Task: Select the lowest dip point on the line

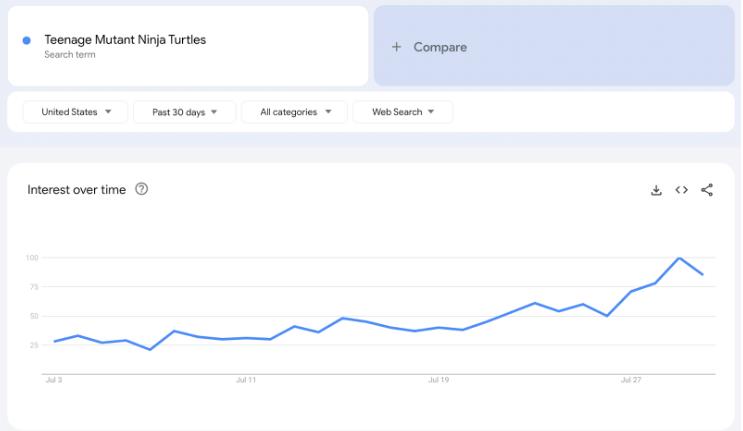Action: pyautogui.click(x=150, y=350)
